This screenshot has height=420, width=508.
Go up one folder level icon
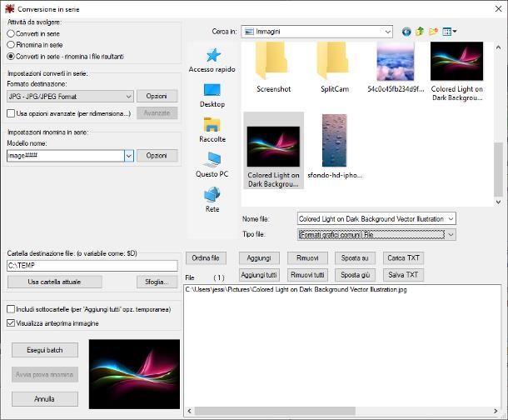(x=420, y=32)
